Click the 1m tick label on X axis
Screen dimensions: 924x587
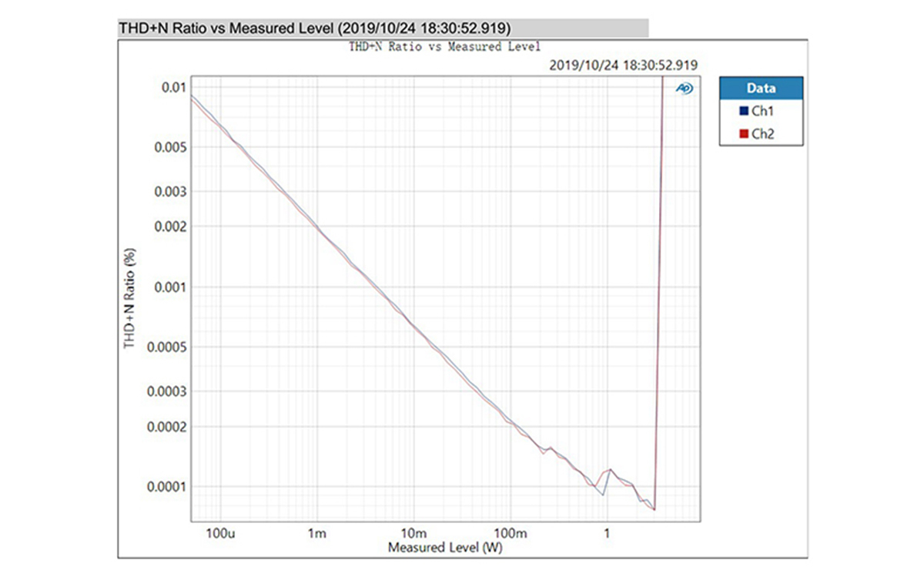point(316,533)
